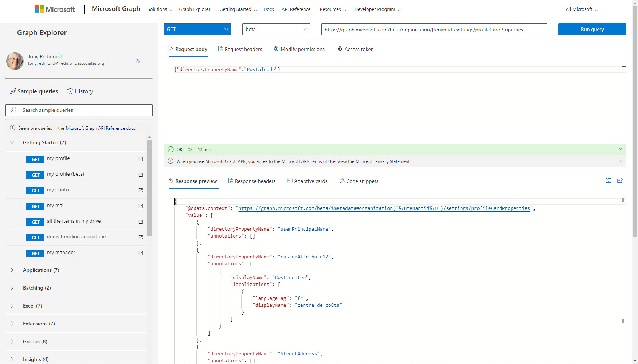Click the GET badge for my photo
Image resolution: width=638 pixels, height=364 pixels.
(35, 191)
